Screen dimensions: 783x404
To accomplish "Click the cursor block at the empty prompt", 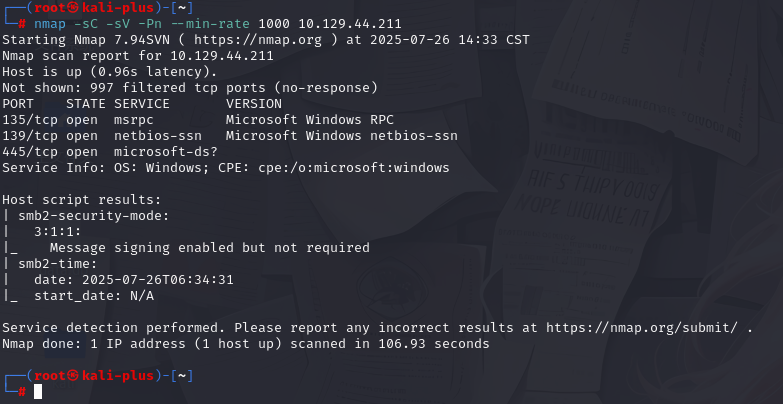I will click(x=38, y=392).
